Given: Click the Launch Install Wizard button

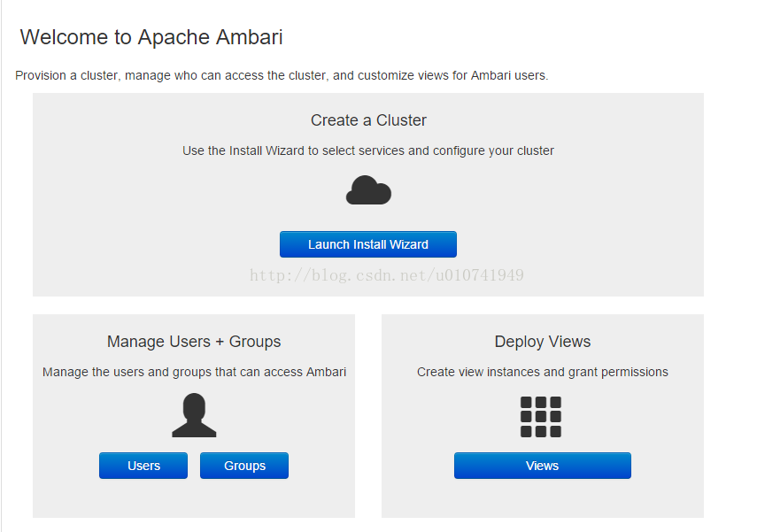Looking at the screenshot, I should tap(368, 244).
